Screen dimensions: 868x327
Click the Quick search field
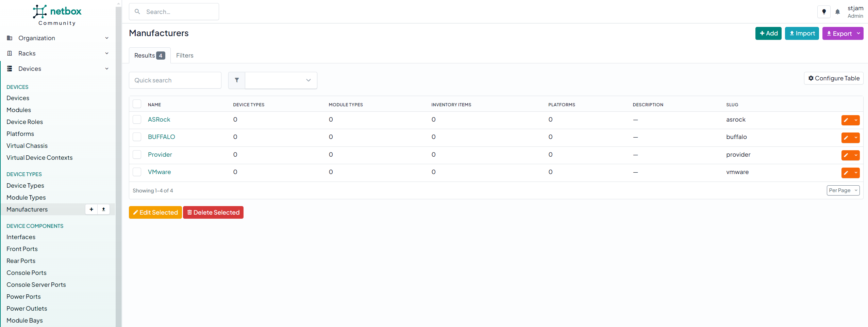[x=175, y=80]
